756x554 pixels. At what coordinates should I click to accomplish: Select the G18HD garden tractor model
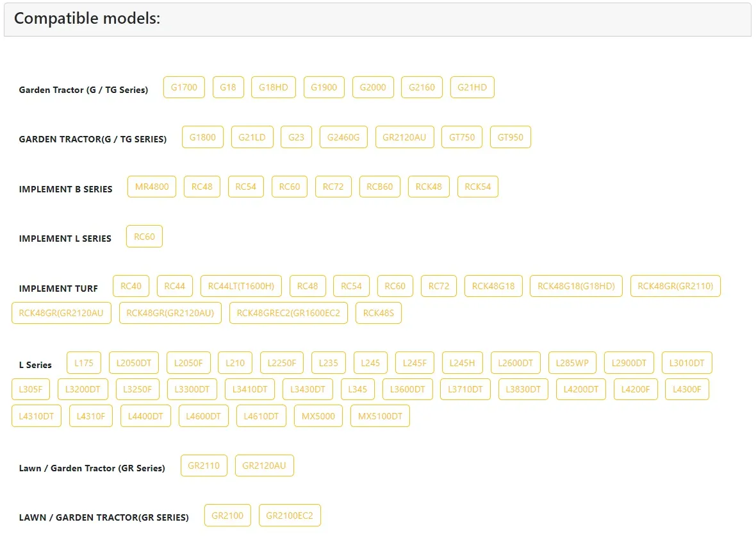[x=273, y=88]
